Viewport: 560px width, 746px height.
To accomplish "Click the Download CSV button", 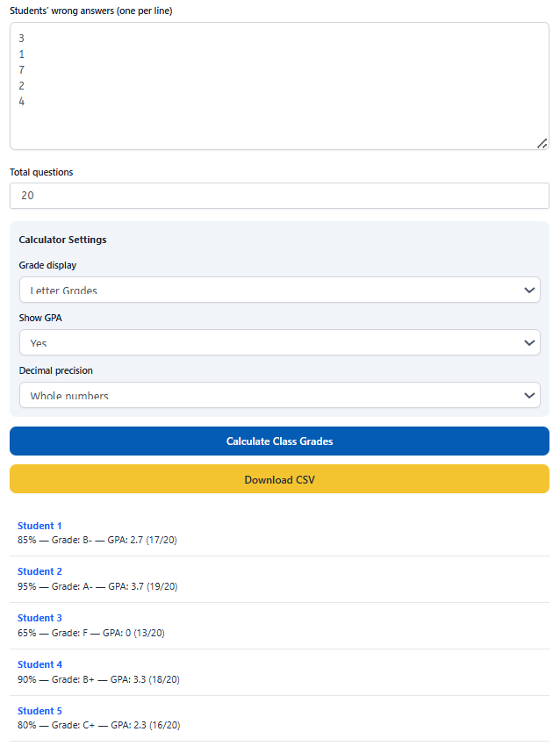I will point(279,479).
